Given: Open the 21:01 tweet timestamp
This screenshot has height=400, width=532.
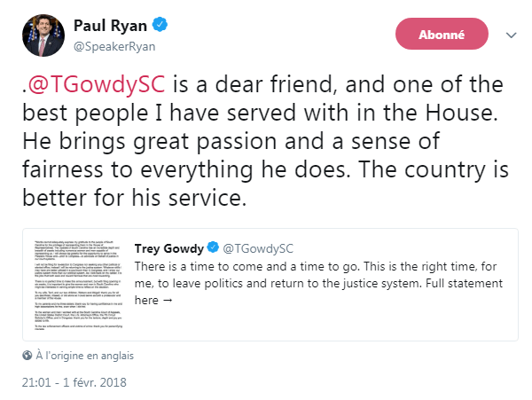Looking at the screenshot, I should (x=36, y=382).
